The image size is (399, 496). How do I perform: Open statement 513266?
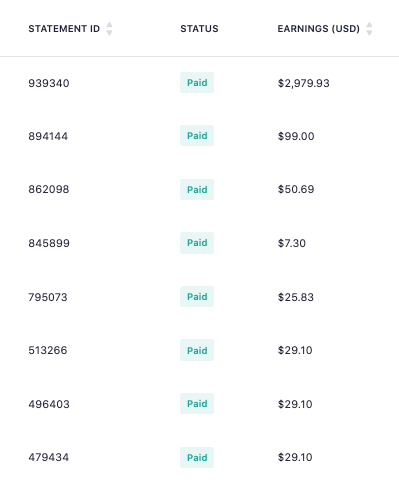[48, 350]
